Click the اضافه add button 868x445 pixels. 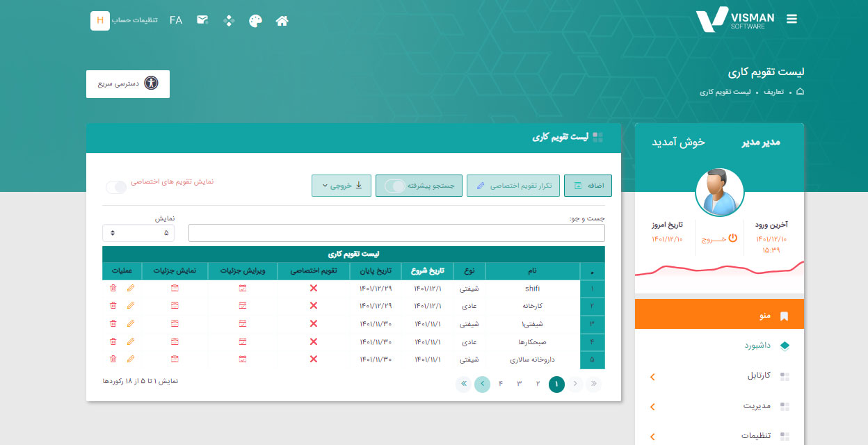(x=588, y=186)
